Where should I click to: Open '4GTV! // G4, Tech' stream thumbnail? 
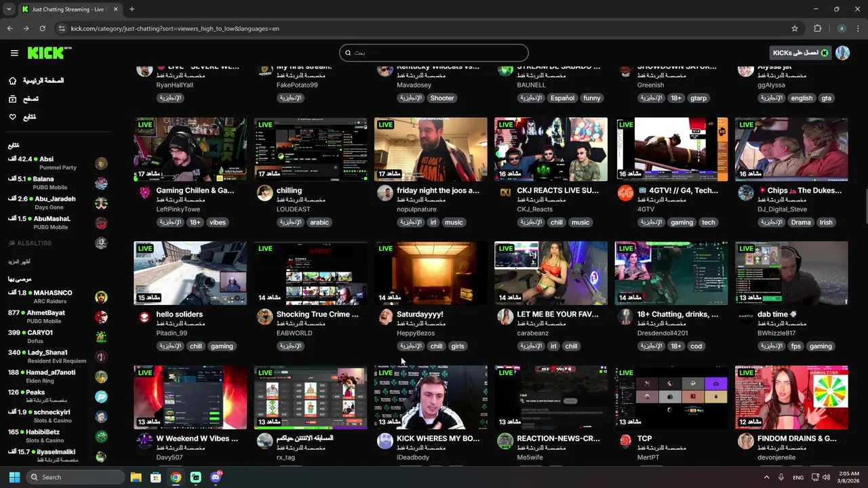pyautogui.click(x=671, y=149)
